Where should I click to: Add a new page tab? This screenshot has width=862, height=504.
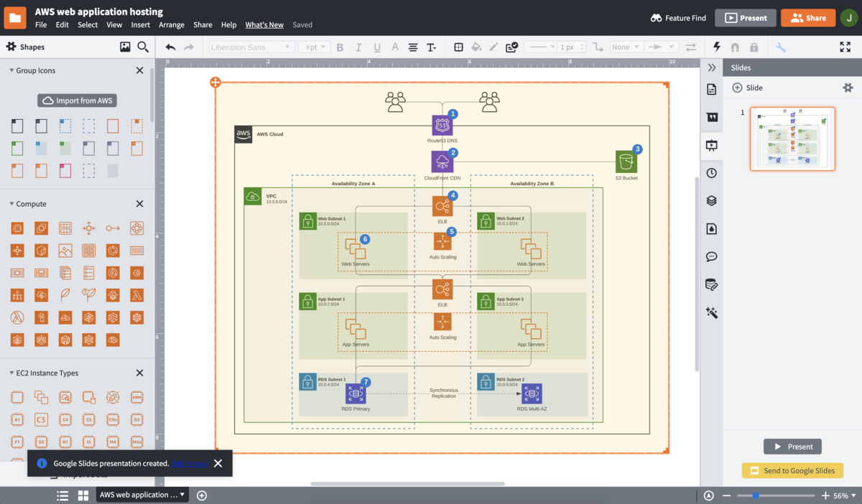[x=202, y=495]
